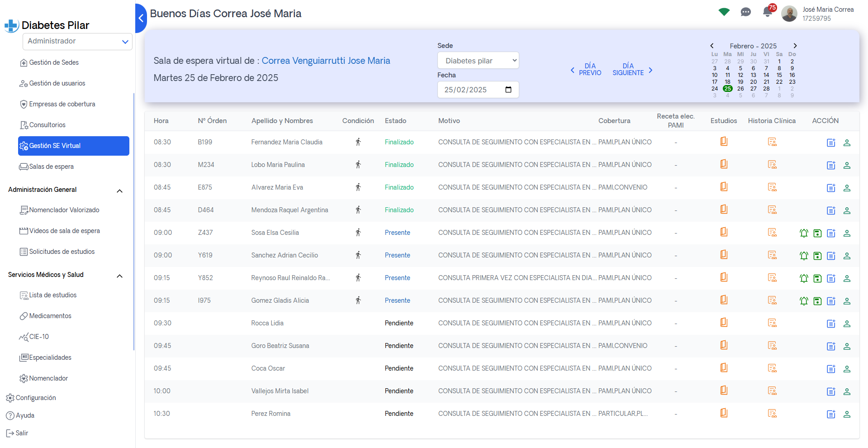Viewport: 868px width, 448px height.
Task: Click the Diabetes Pilar logo
Action: tap(47, 25)
